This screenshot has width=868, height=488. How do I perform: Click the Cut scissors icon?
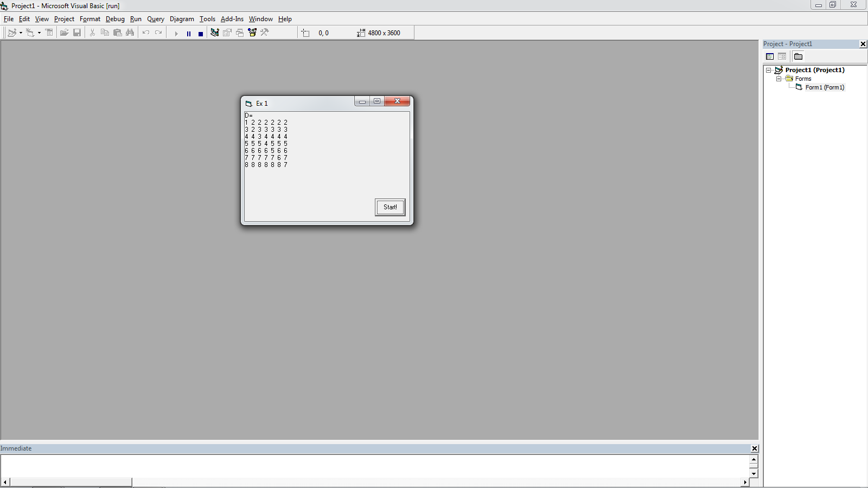92,33
